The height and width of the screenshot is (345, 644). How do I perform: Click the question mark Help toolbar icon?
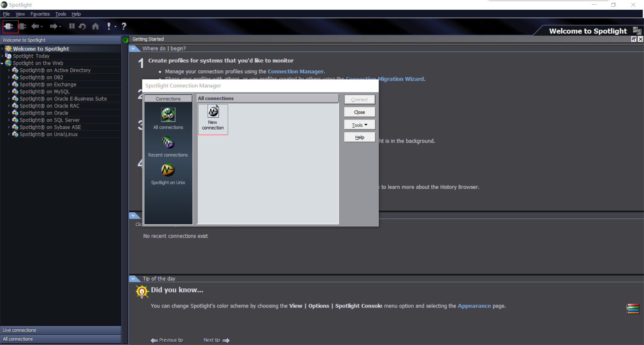pos(124,26)
